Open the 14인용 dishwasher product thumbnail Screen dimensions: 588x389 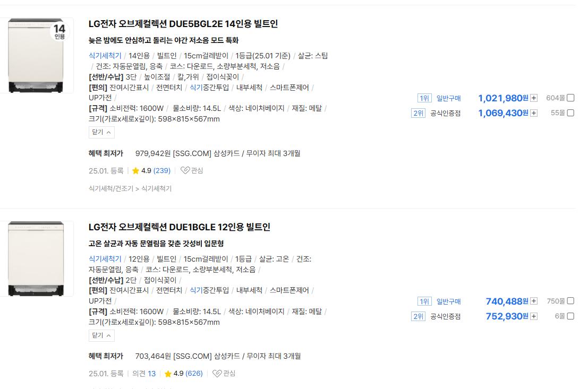coord(36,56)
